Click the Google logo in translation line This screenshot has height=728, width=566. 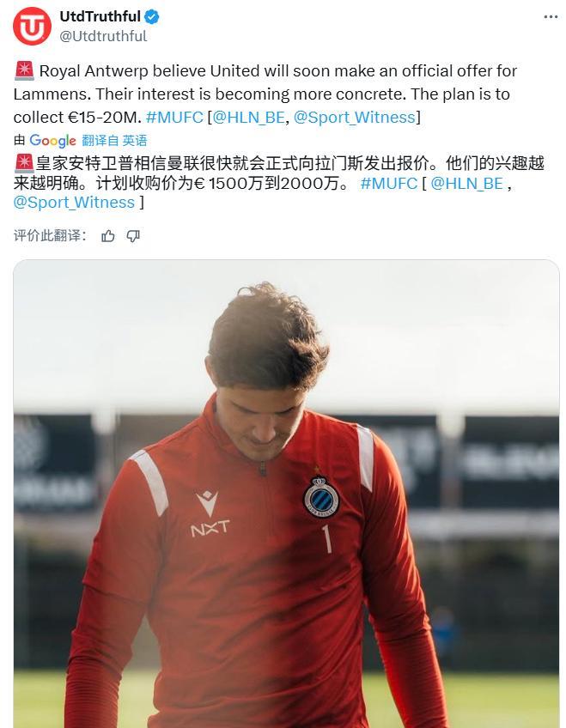click(x=52, y=140)
